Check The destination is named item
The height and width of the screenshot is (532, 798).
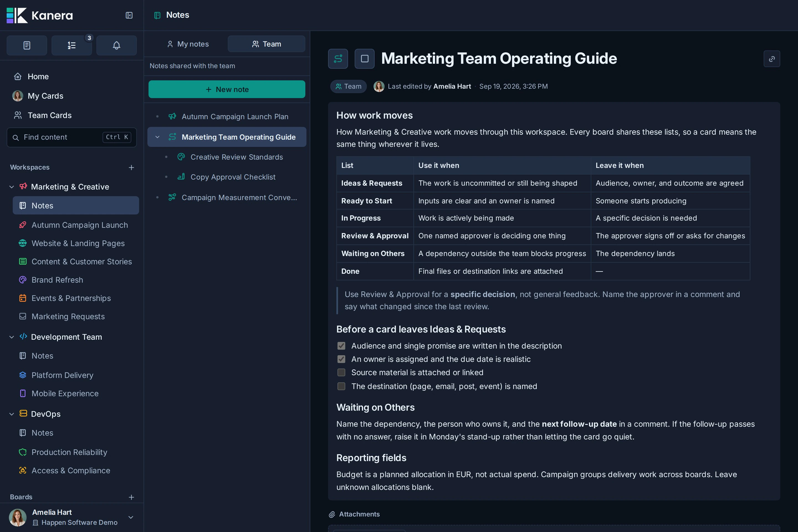341,386
